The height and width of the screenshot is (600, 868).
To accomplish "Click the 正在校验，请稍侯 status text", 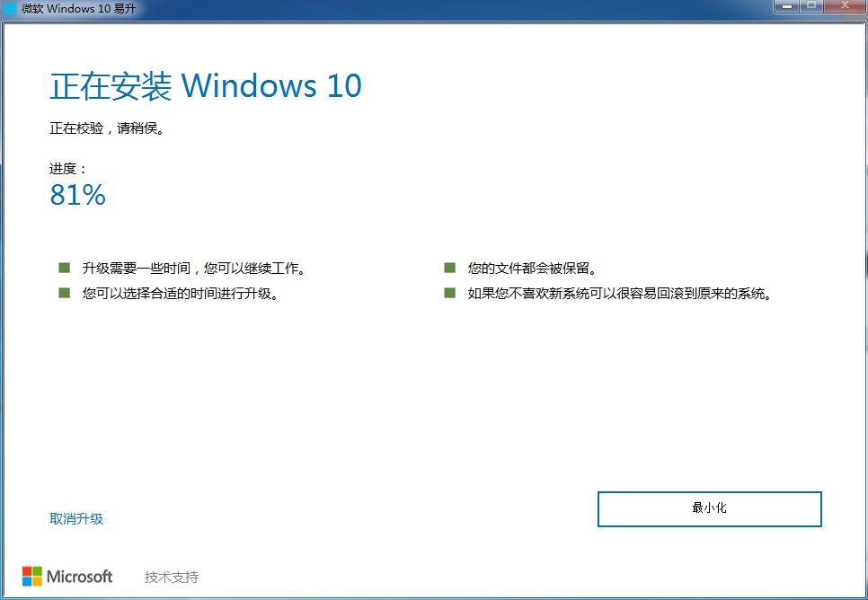I will [107, 128].
